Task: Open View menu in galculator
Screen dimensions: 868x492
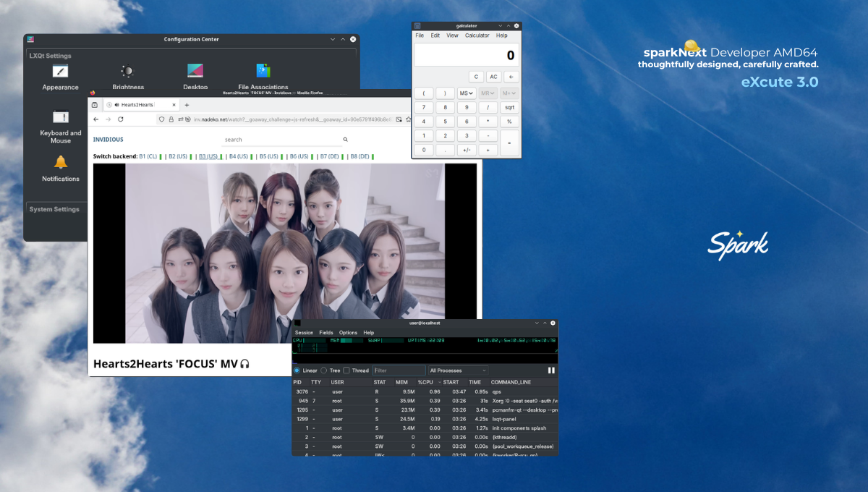Action: point(452,35)
